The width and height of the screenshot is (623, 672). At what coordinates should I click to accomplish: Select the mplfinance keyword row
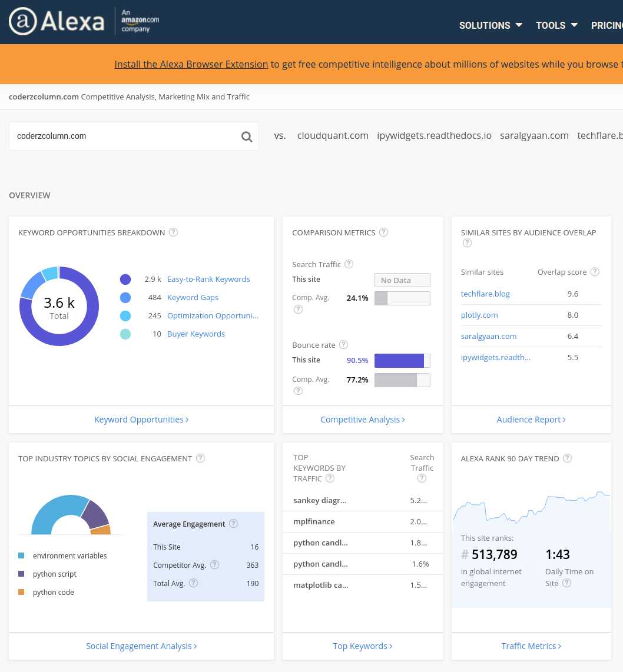click(362, 521)
